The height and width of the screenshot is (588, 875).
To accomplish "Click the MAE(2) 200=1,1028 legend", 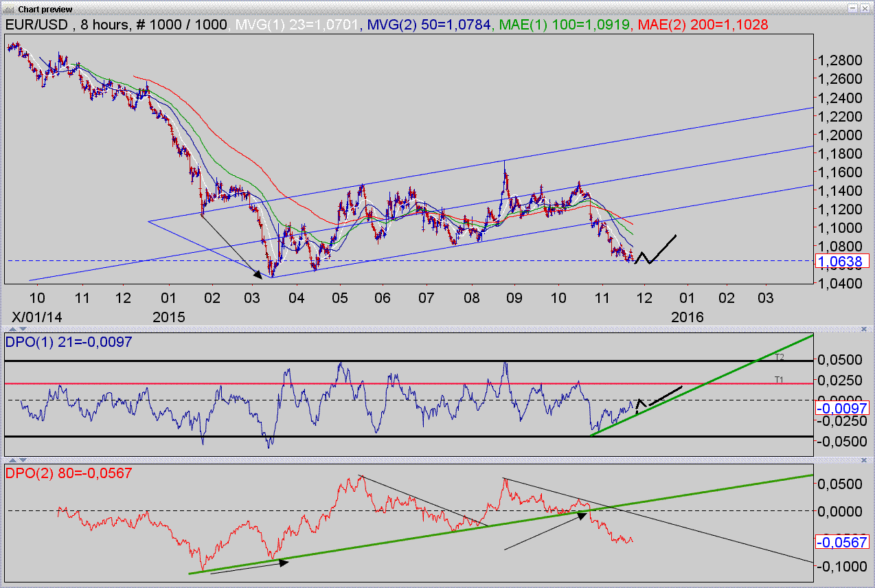I will click(703, 25).
